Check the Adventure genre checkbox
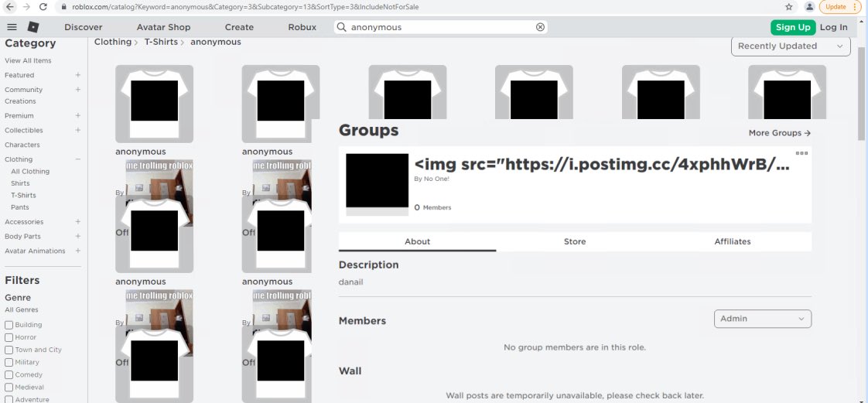868x403 pixels. click(x=9, y=400)
